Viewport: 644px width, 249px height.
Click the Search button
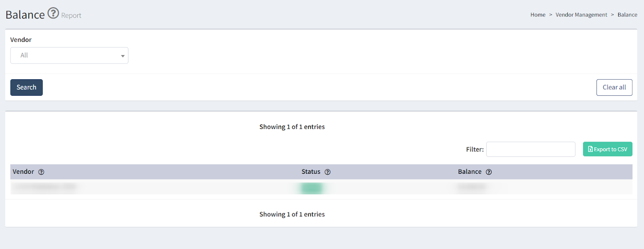(x=27, y=87)
